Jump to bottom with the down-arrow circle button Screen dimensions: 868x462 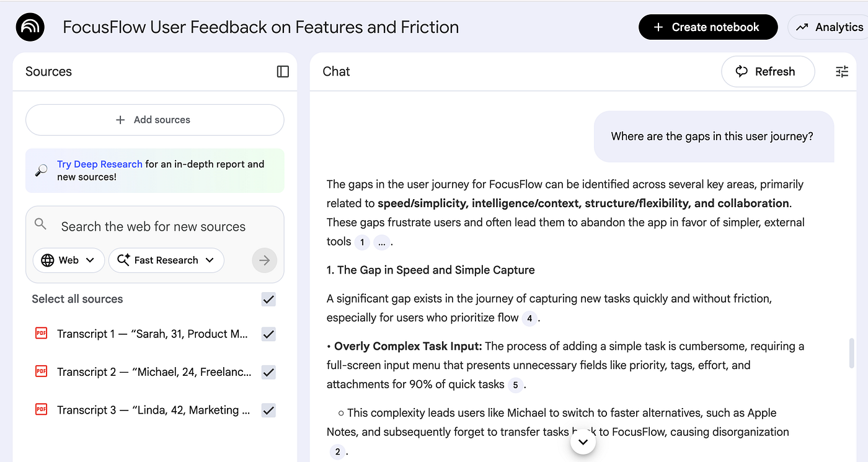pyautogui.click(x=583, y=442)
